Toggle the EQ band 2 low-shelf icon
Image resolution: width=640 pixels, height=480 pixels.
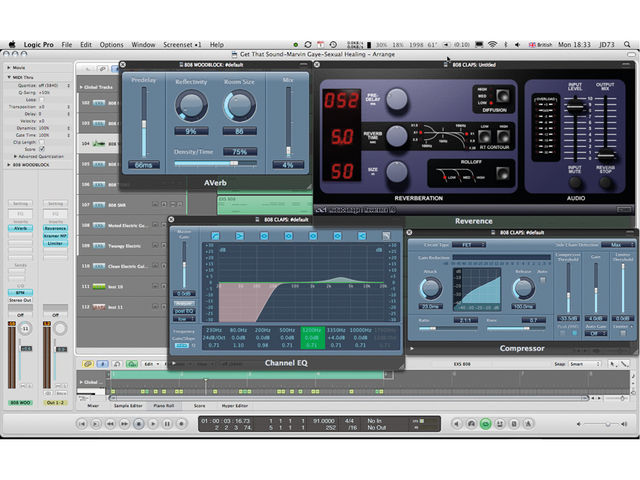pyautogui.click(x=240, y=236)
